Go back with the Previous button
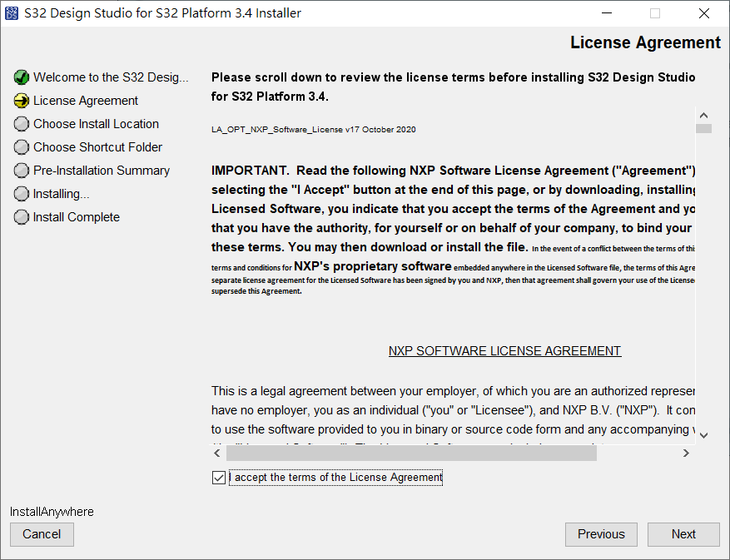Screen dimensions: 730x560 600,534
